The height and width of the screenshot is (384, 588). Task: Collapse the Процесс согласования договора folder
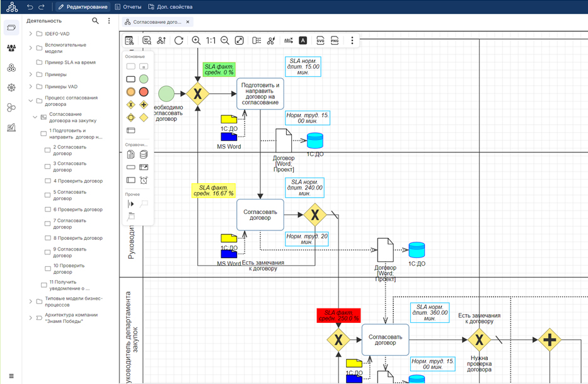coord(30,101)
